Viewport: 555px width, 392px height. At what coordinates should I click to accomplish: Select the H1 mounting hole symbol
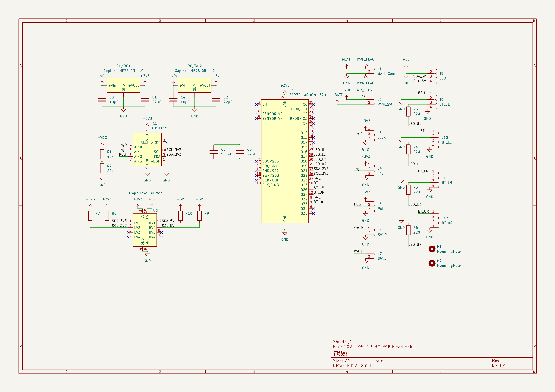[432, 249]
